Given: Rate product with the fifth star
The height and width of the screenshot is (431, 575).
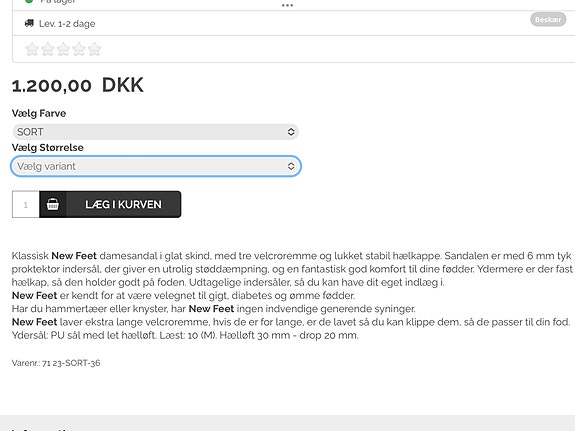Looking at the screenshot, I should click(x=95, y=49).
